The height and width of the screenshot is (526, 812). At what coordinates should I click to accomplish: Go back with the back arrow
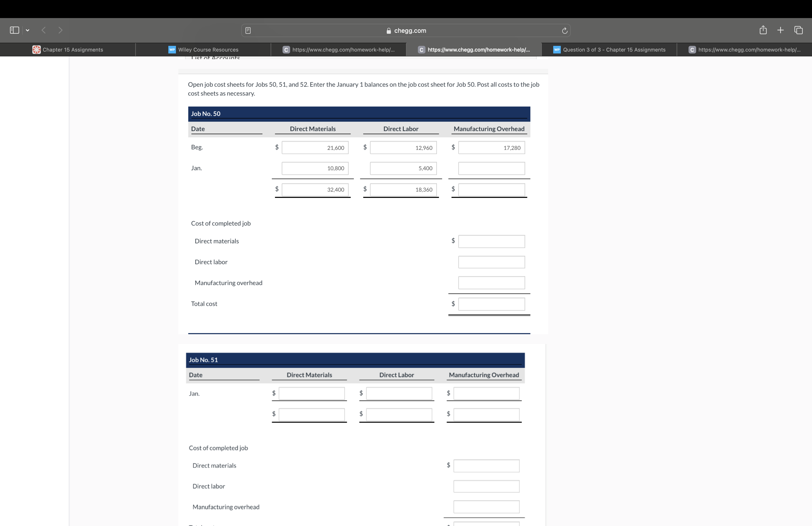tap(44, 30)
